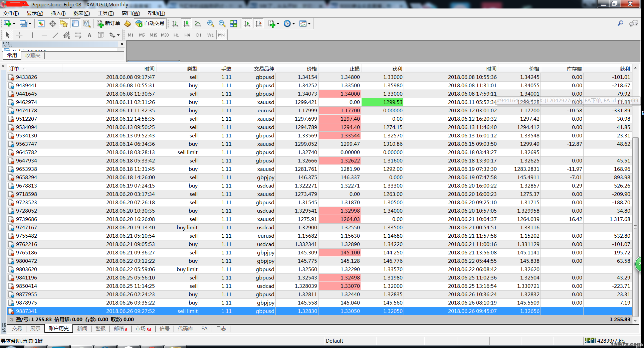Select the text label T tool

coord(101,35)
